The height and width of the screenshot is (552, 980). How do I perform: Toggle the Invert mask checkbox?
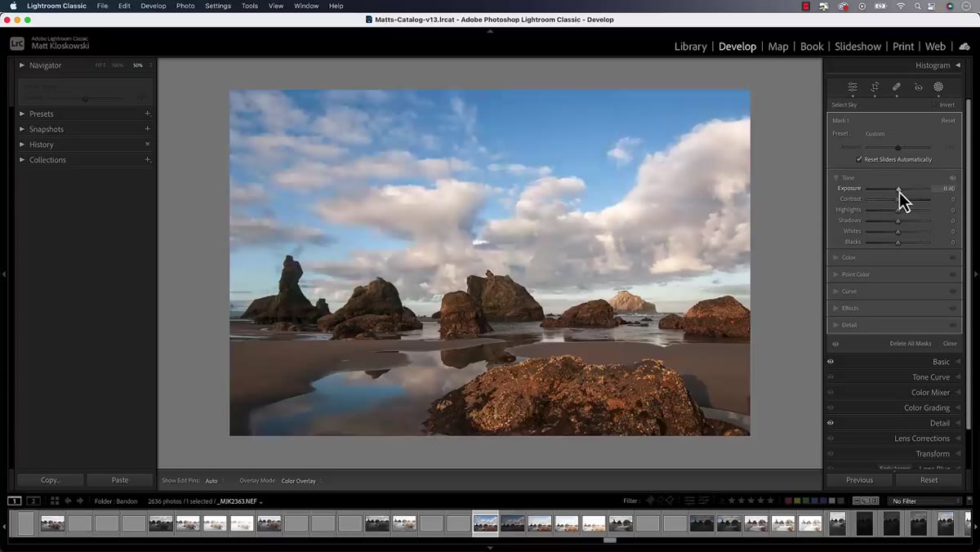(x=934, y=105)
